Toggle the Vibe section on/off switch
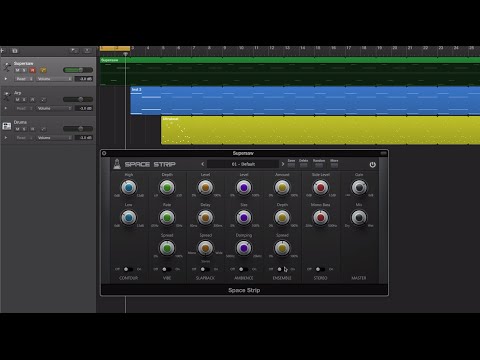The height and width of the screenshot is (360, 480). (167, 269)
